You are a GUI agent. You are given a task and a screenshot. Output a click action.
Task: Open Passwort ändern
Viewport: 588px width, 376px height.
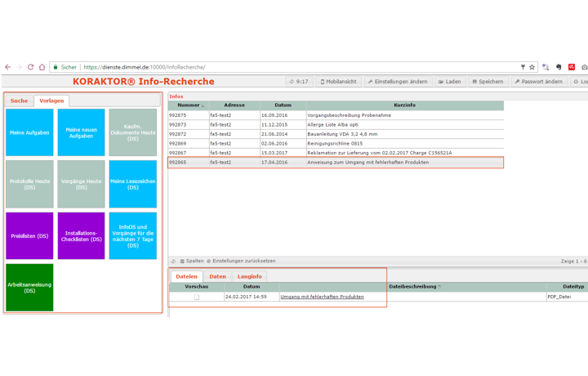[x=538, y=82]
